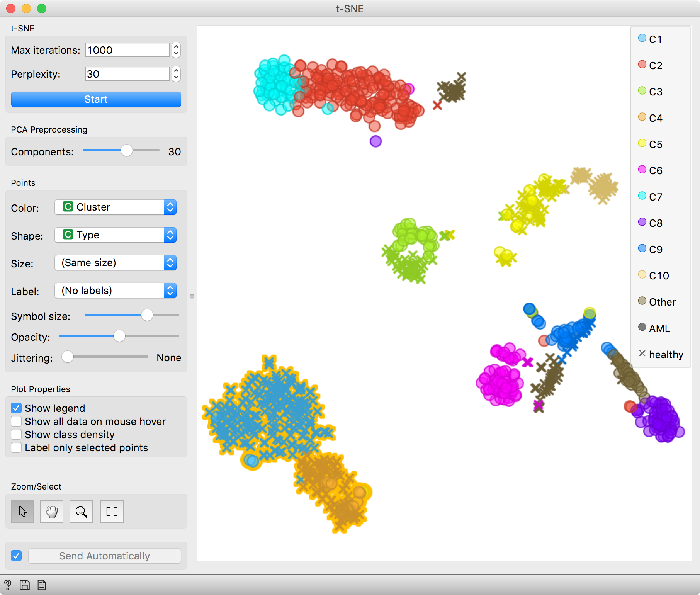The image size is (700, 595).
Task: Save image with the floppy disk icon
Action: (x=25, y=585)
